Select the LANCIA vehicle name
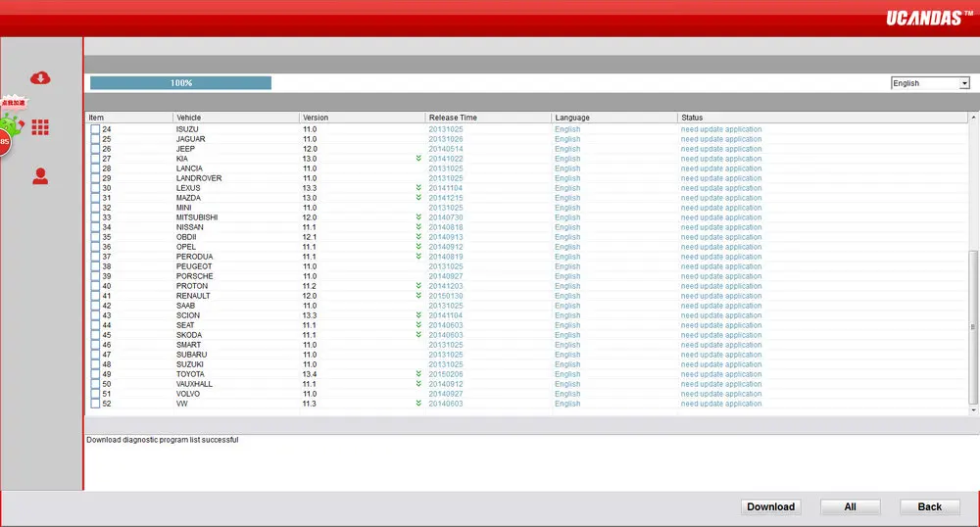 pos(189,168)
